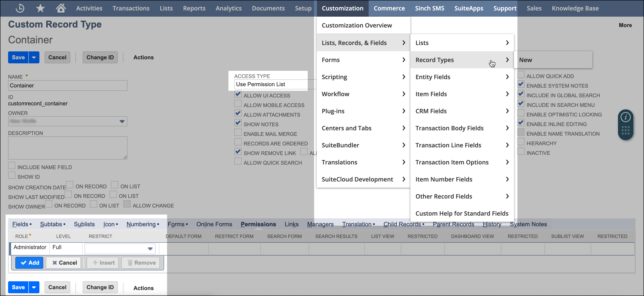Open the Shortcuts star icon
This screenshot has width=644, height=296.
[40, 8]
